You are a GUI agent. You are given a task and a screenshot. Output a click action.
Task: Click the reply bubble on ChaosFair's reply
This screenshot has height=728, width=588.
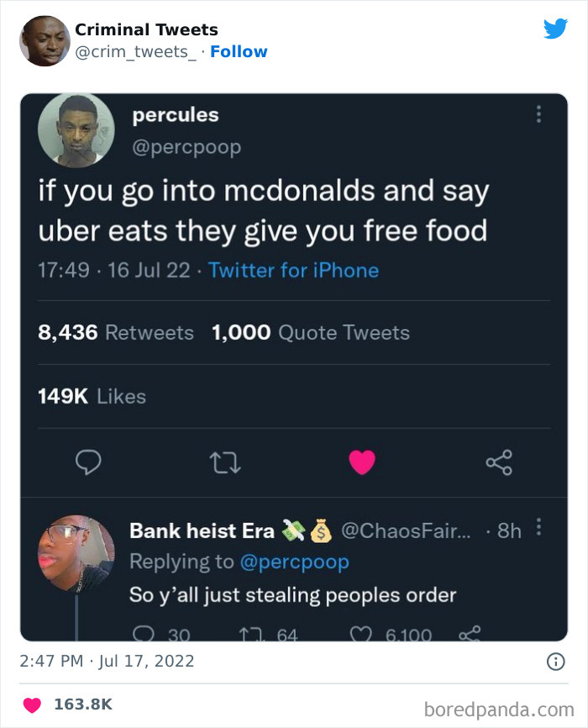point(144,635)
